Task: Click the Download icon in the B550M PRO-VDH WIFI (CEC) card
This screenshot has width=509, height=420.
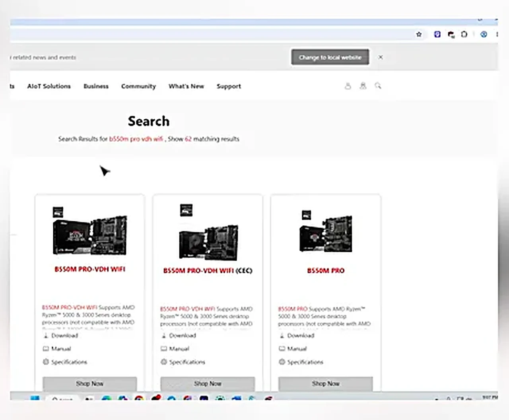Action: (x=164, y=336)
